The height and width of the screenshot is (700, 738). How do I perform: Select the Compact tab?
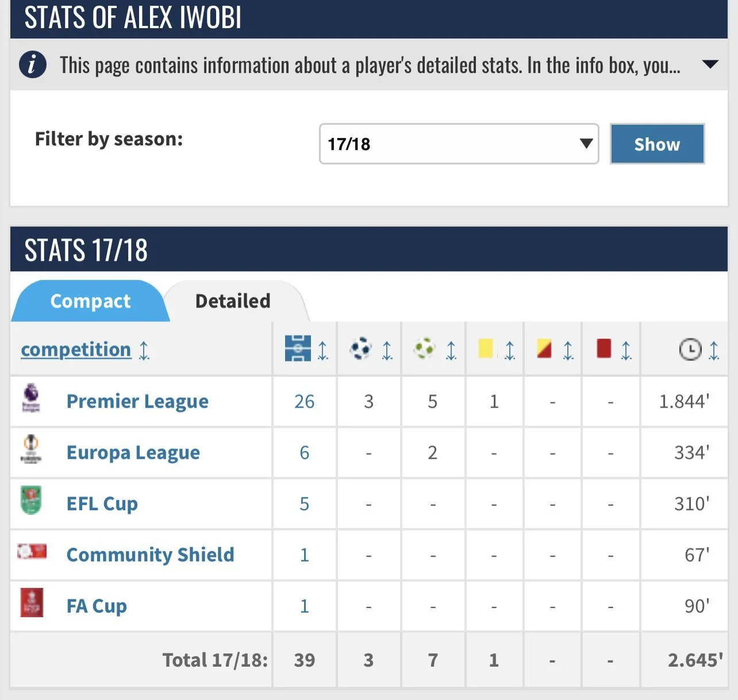[90, 301]
